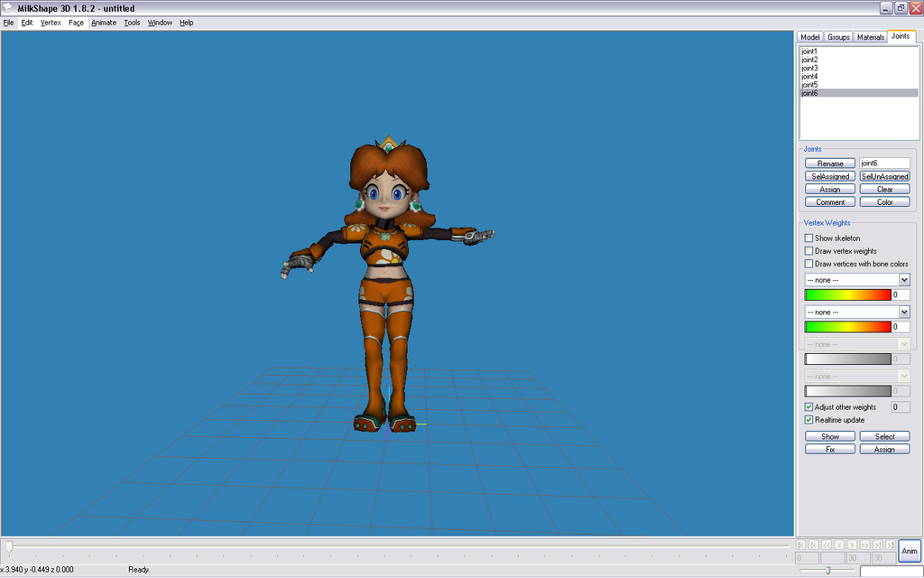Open the Animate menu
Viewport: 924px width, 578px height.
coord(104,23)
